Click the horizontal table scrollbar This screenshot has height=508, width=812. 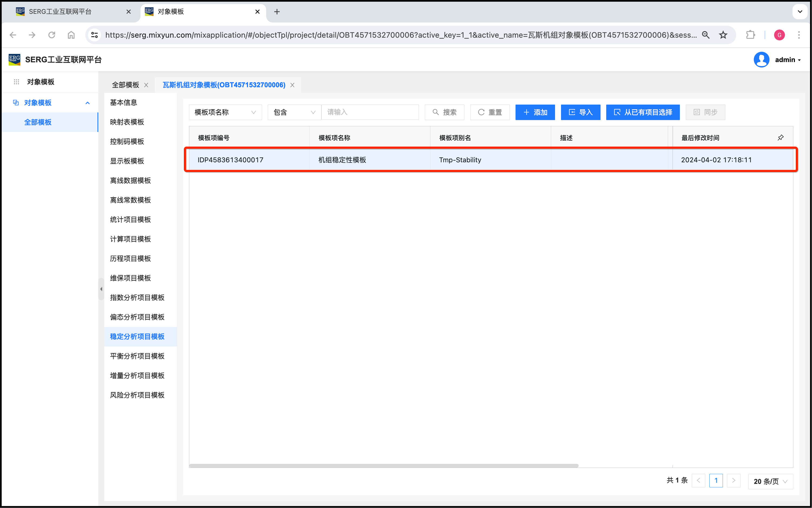(x=383, y=466)
